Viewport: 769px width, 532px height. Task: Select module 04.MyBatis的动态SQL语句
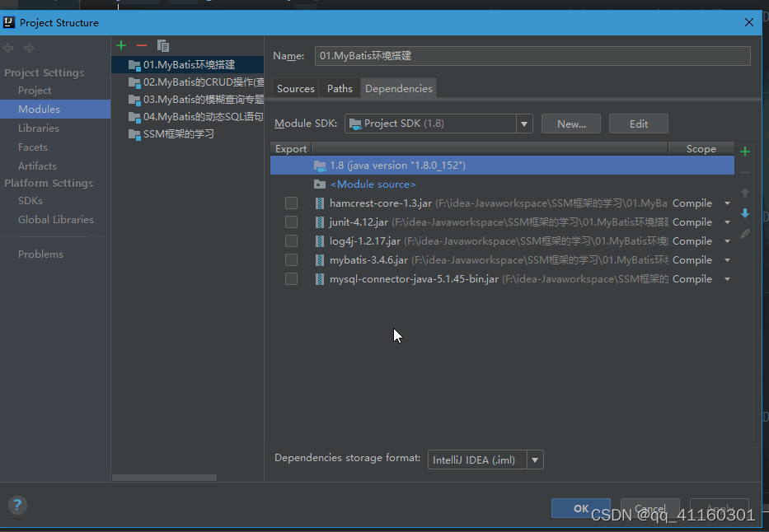click(187, 117)
